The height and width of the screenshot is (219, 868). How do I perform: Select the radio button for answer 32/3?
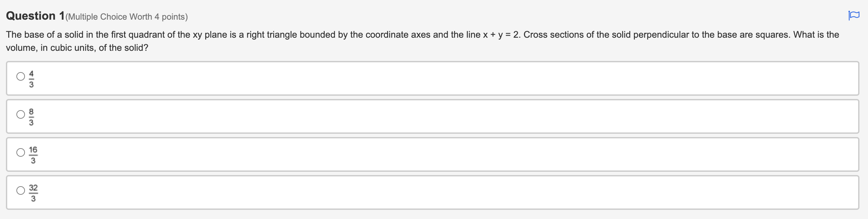[x=20, y=190]
